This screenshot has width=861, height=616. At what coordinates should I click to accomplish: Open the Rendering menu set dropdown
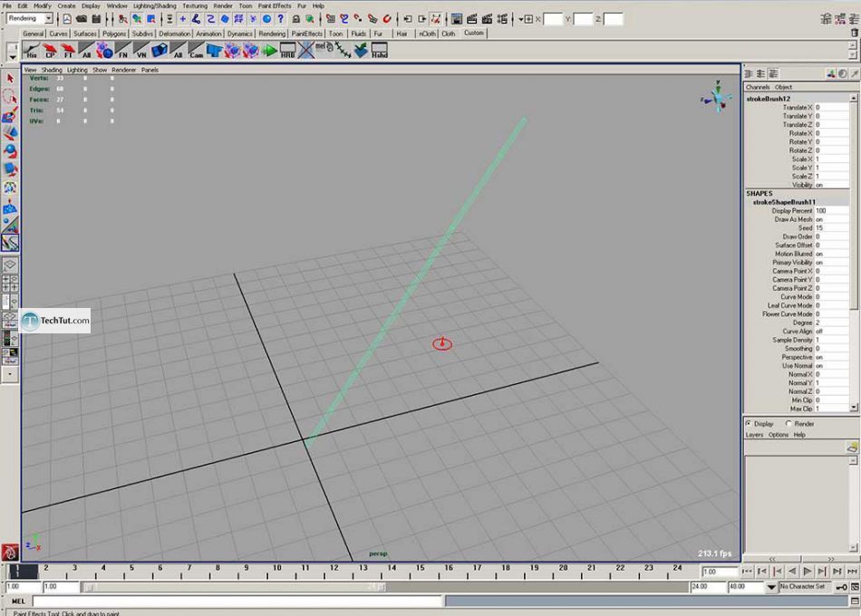tap(48, 19)
